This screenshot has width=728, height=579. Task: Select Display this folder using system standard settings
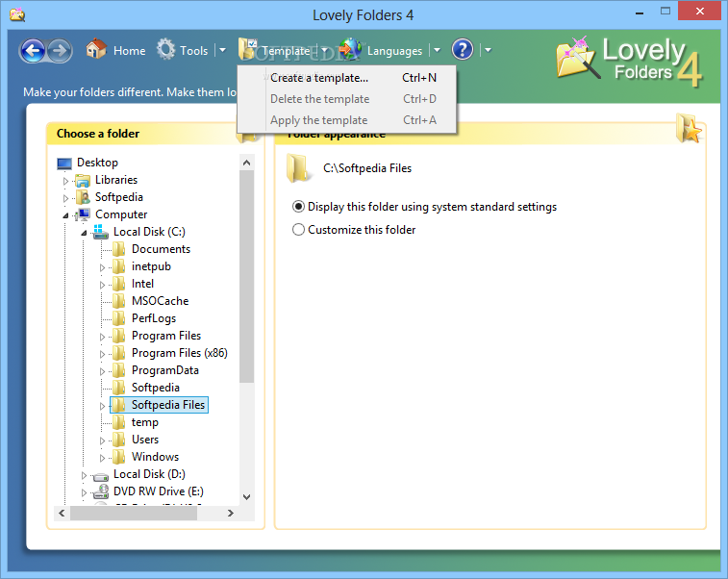[424, 207]
